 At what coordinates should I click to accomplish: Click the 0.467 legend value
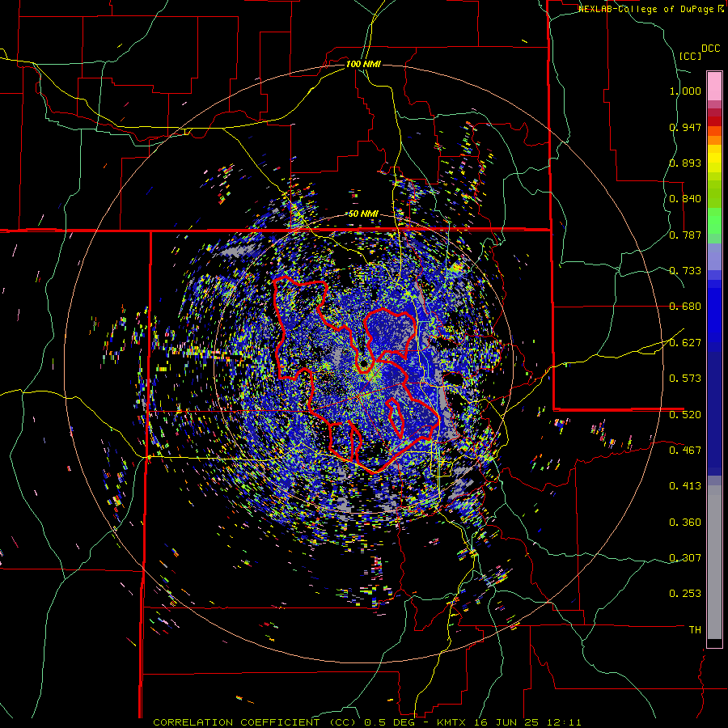[x=685, y=451]
